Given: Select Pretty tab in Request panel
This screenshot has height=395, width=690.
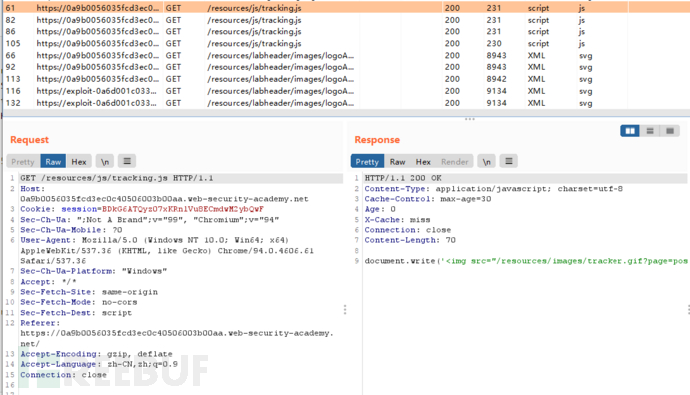Looking at the screenshot, I should click(23, 161).
